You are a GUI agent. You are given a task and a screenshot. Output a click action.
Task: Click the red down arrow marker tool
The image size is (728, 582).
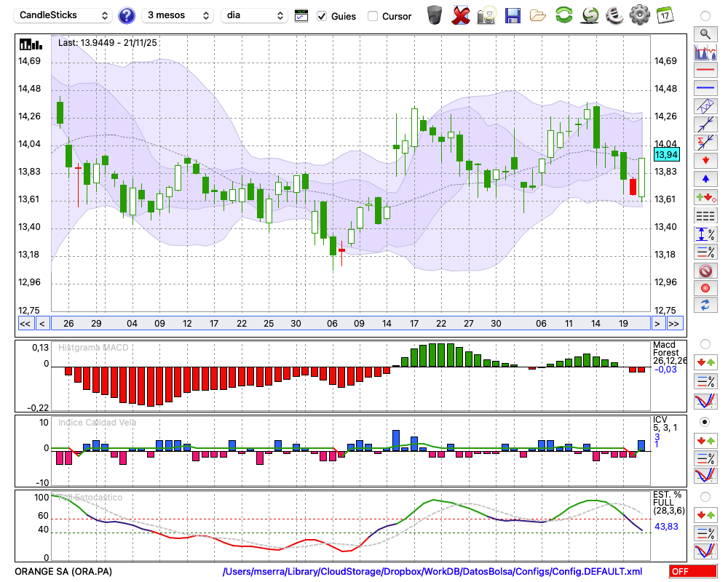(705, 159)
